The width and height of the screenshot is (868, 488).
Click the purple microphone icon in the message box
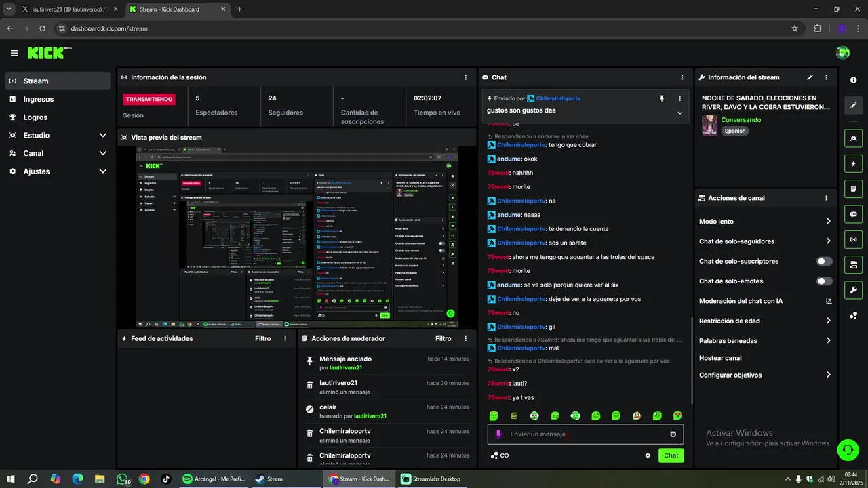[498, 434]
